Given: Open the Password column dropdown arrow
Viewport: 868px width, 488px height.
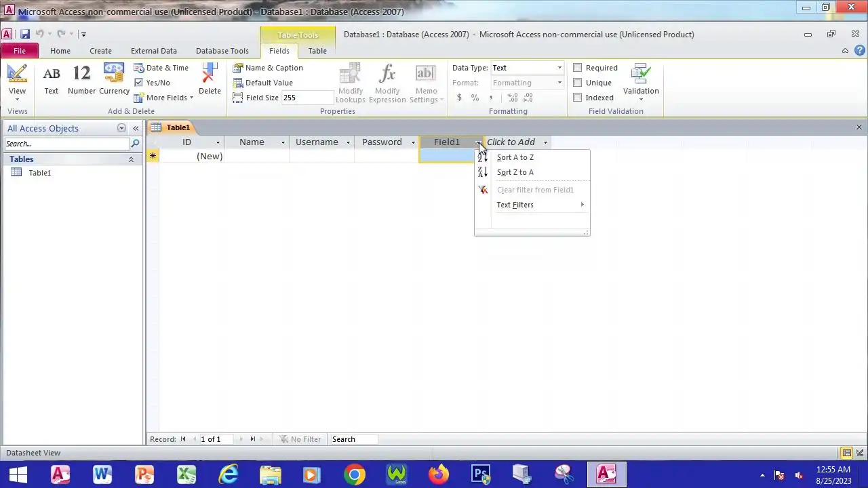Looking at the screenshot, I should coord(413,142).
